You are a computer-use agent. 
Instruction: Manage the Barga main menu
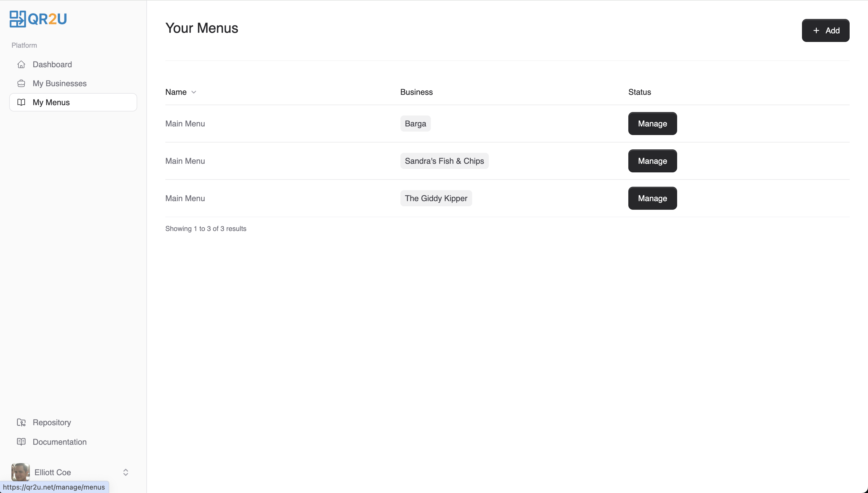click(x=652, y=124)
